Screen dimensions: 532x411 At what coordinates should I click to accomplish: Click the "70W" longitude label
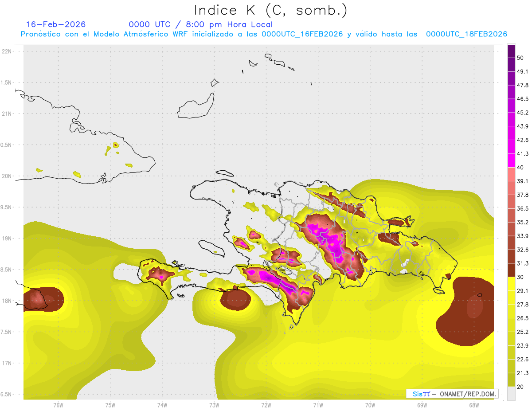(370, 405)
